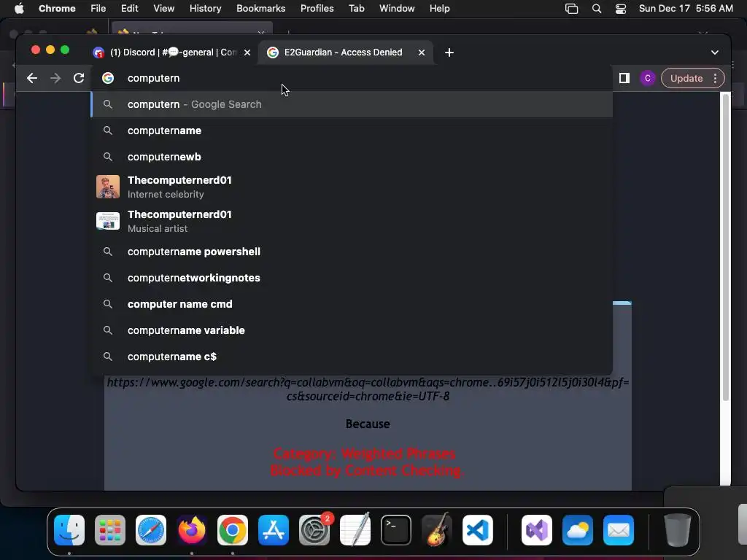Reload the page with the refresh icon
Viewport: 747px width, 560px height.
point(79,78)
